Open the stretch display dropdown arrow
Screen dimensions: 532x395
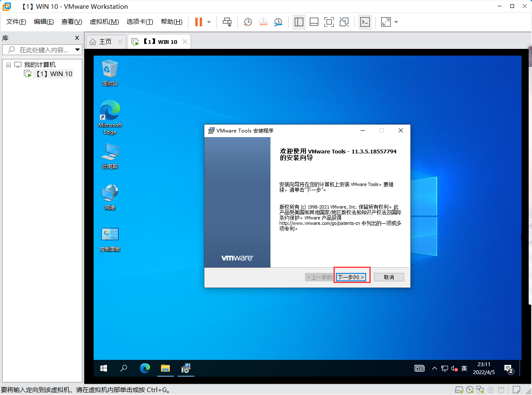(396, 22)
